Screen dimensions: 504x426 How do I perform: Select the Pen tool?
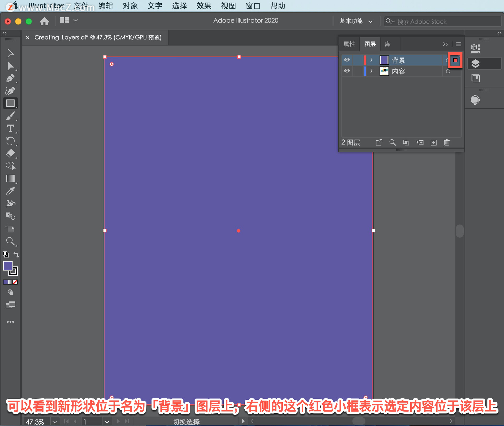click(x=10, y=78)
